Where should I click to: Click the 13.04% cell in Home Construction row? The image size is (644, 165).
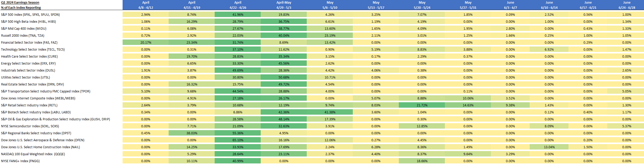(x=549, y=147)
